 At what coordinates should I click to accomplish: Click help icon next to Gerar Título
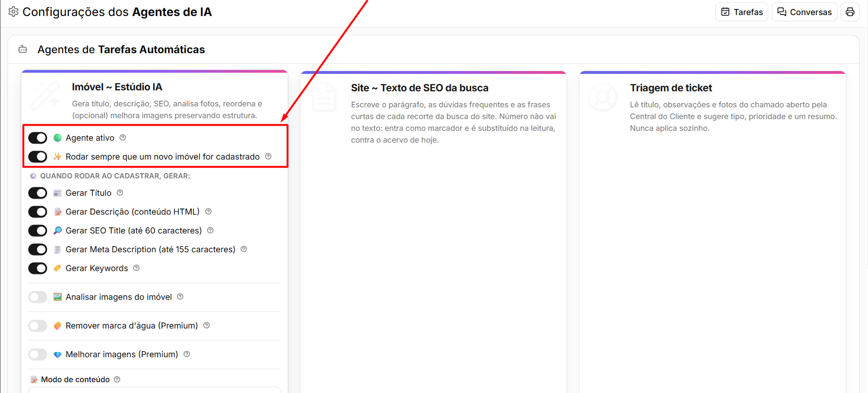click(x=120, y=192)
